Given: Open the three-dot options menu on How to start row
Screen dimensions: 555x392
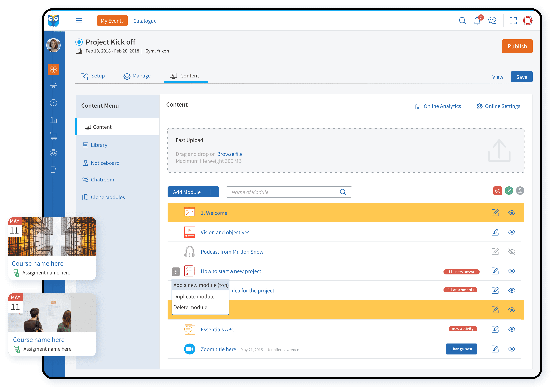Looking at the screenshot, I should click(176, 272).
